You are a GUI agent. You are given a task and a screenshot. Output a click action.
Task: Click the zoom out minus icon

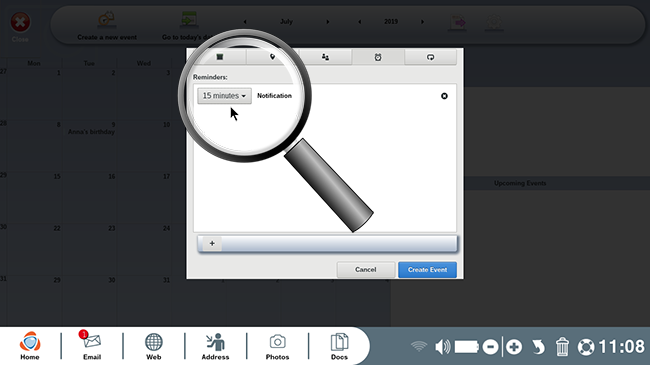tap(490, 347)
